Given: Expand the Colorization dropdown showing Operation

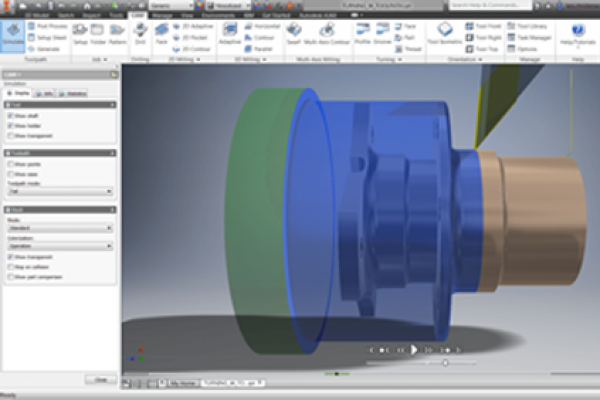Looking at the screenshot, I should tap(60, 246).
